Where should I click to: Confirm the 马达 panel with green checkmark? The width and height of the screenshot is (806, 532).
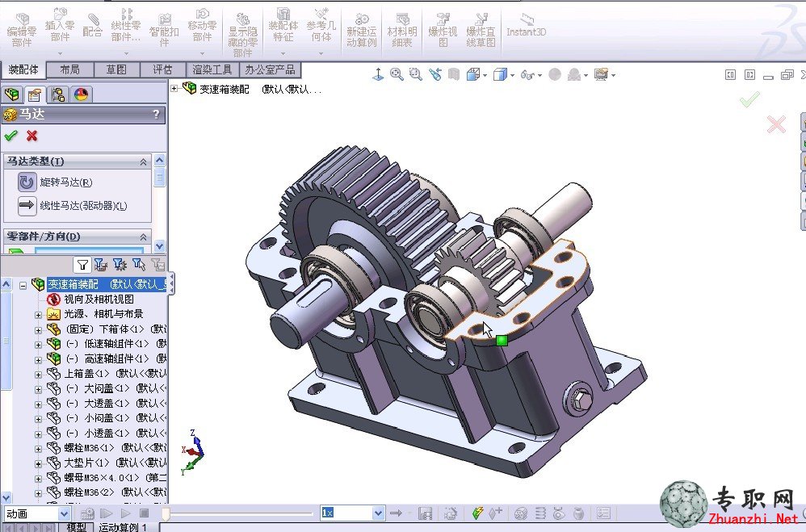tap(10, 136)
